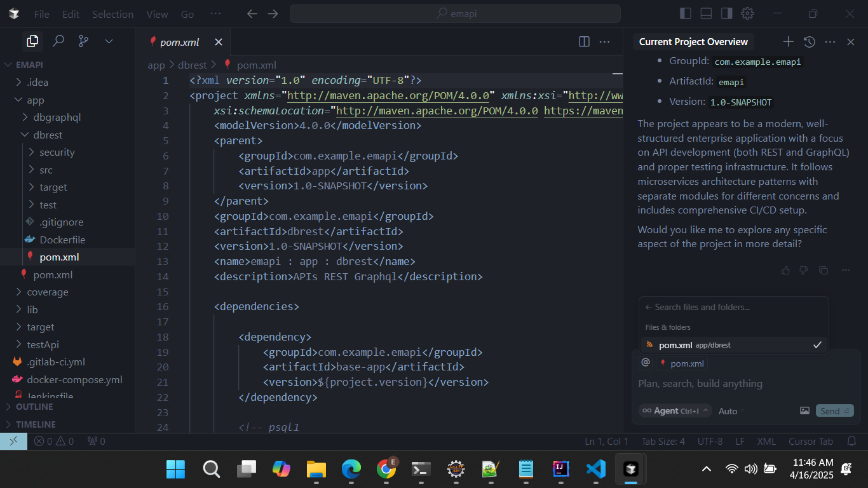Close the pom.xml editor tab
Screen dimensions: 868x488
click(x=219, y=42)
